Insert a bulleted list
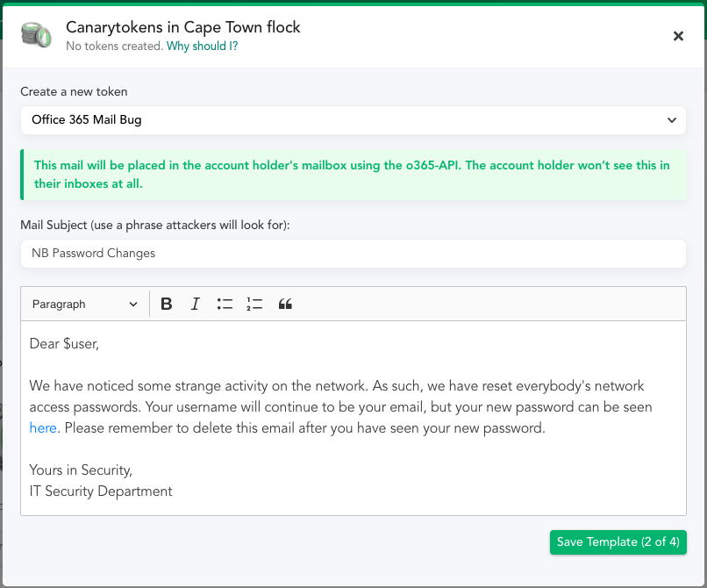 [225, 305]
